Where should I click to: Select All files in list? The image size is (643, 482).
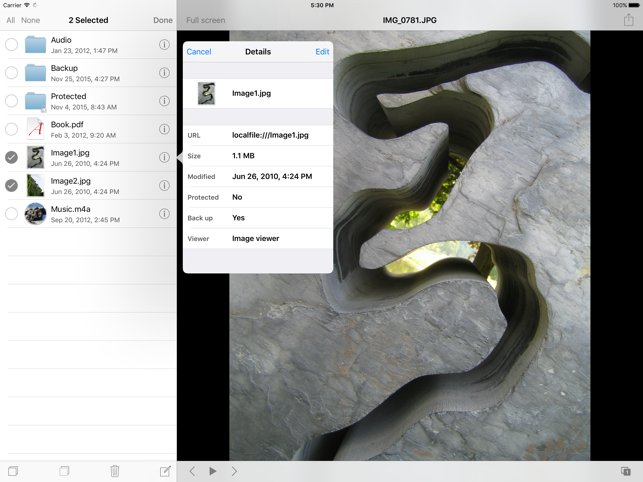coord(10,20)
